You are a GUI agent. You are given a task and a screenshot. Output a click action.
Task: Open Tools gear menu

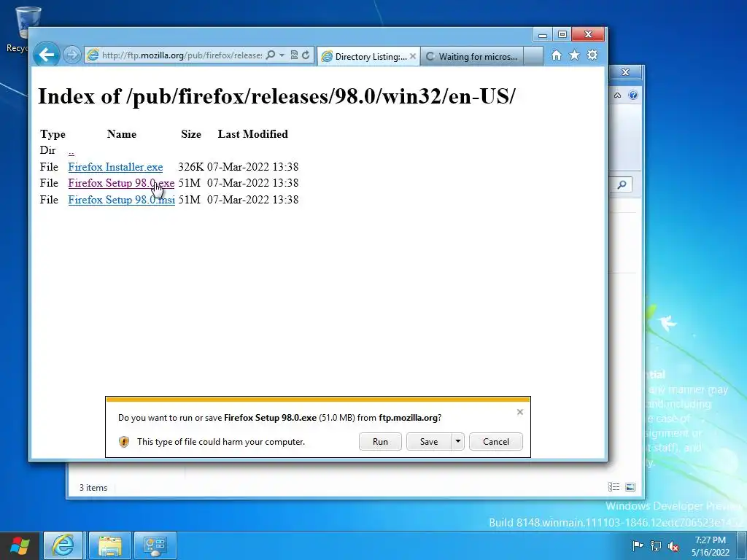[x=592, y=55]
